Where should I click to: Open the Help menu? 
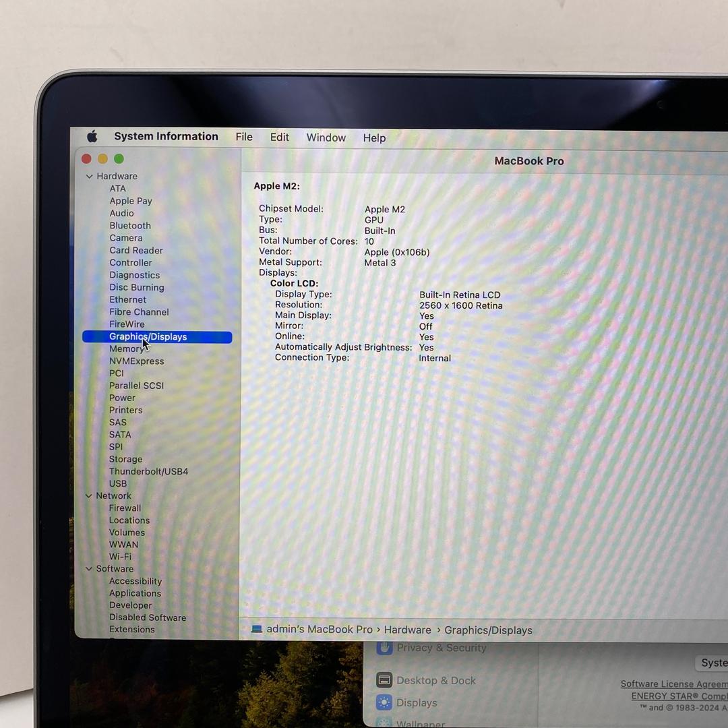click(374, 138)
